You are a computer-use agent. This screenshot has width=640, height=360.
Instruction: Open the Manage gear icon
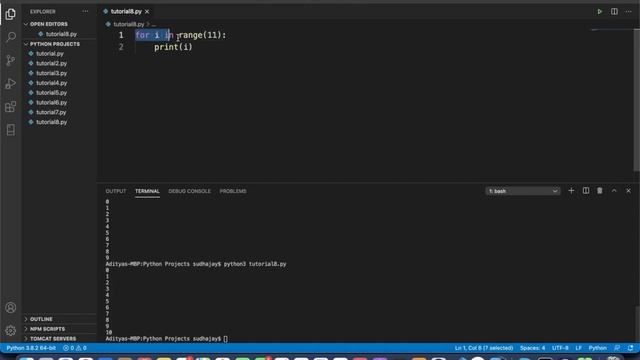pos(11,330)
